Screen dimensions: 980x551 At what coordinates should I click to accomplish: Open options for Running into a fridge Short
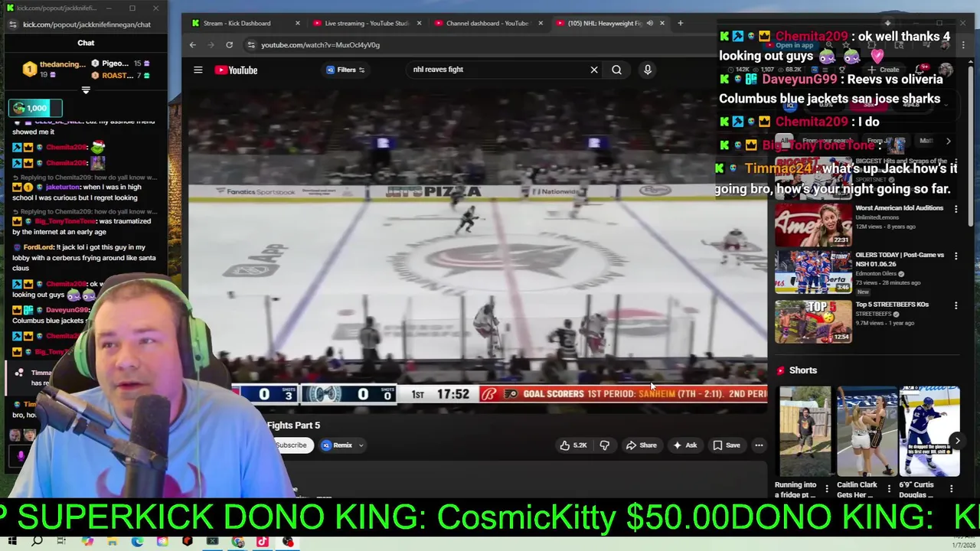coord(826,488)
